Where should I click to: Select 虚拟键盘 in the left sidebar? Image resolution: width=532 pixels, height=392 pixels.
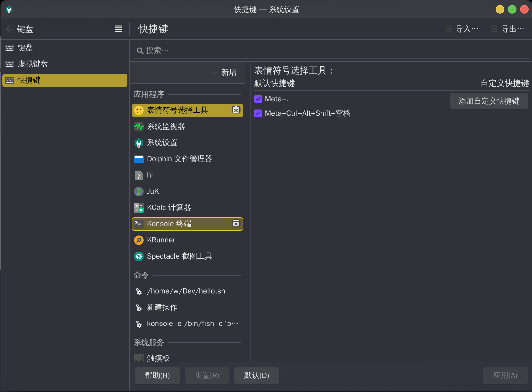(65, 64)
